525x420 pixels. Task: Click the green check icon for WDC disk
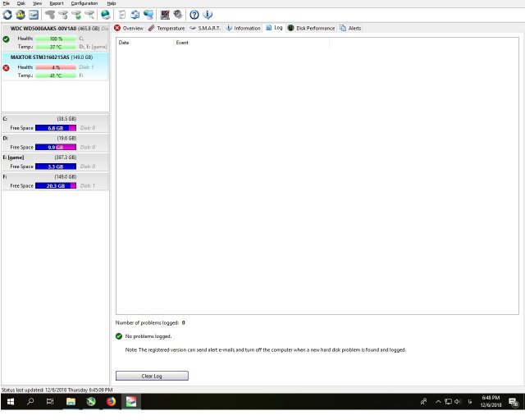7,39
